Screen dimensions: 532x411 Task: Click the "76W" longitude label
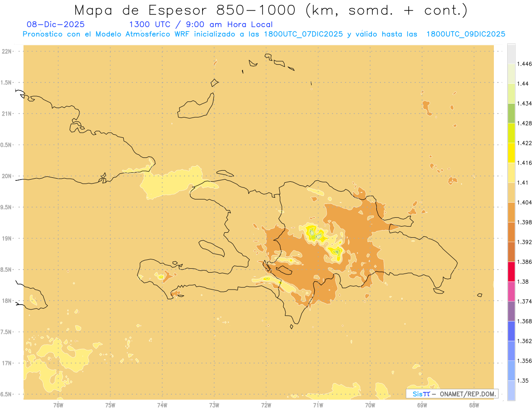point(58,405)
